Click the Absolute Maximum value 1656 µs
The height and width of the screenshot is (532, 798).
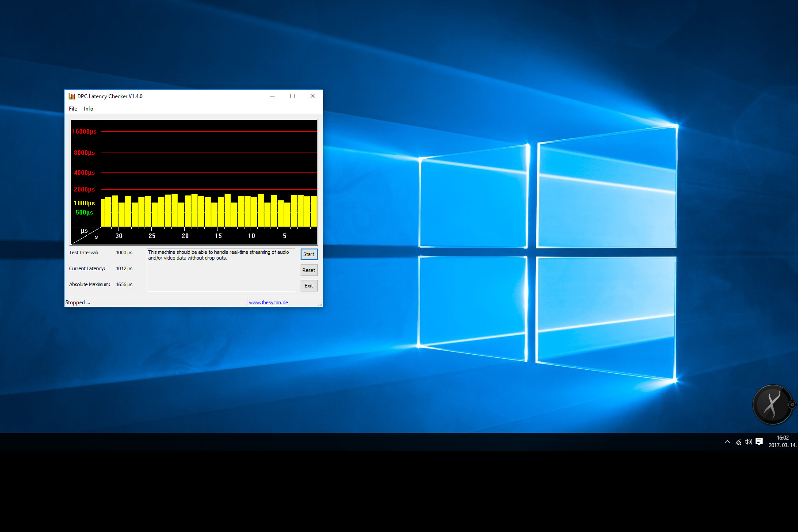124,284
